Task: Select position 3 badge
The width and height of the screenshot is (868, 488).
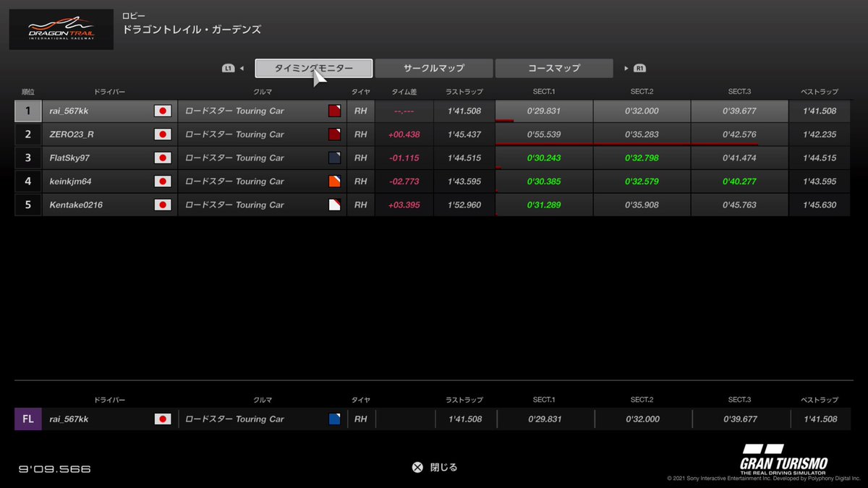Action: click(28, 158)
